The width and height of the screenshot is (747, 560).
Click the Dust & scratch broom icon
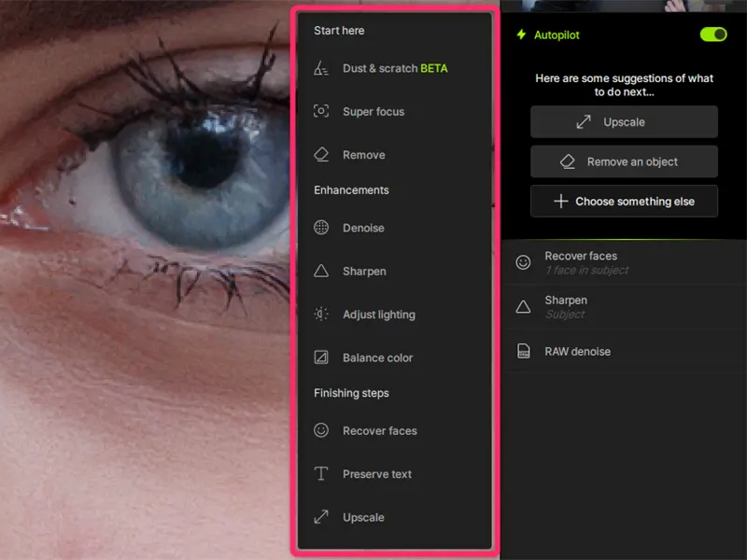pos(321,68)
